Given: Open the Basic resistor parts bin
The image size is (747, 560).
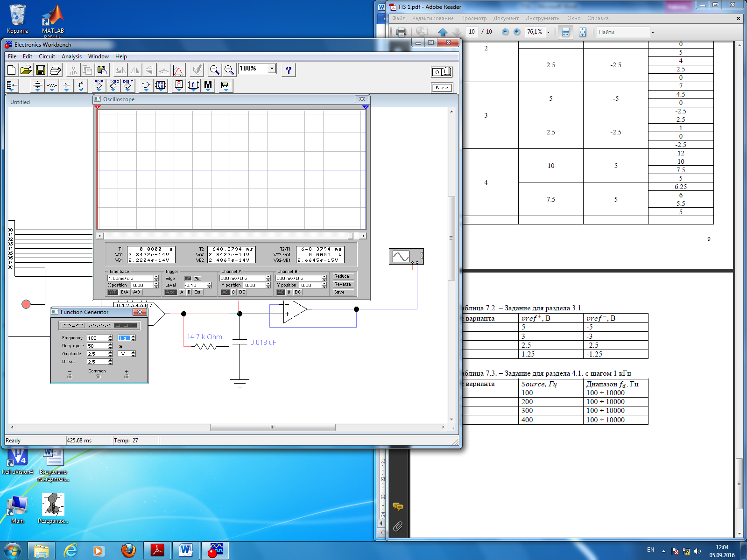Looking at the screenshot, I should pyautogui.click(x=52, y=85).
